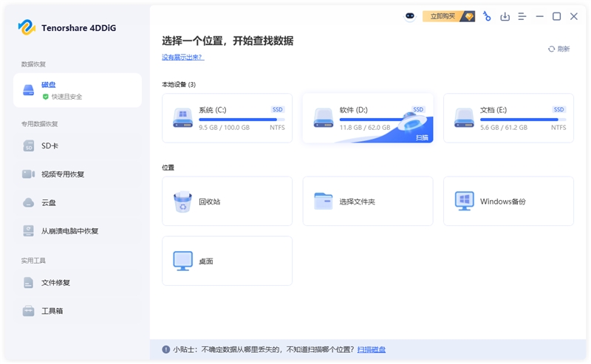This screenshot has width=591, height=364.
Task: Open 视频专用恢复 video recovery
Action: click(78, 174)
